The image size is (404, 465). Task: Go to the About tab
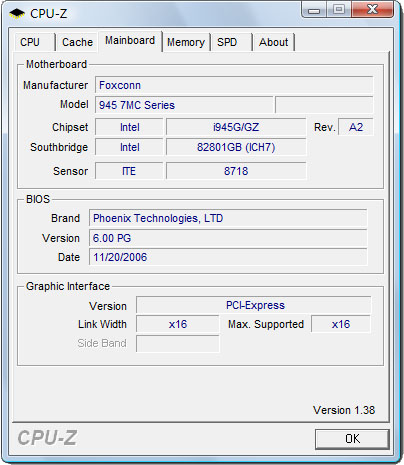pos(273,42)
